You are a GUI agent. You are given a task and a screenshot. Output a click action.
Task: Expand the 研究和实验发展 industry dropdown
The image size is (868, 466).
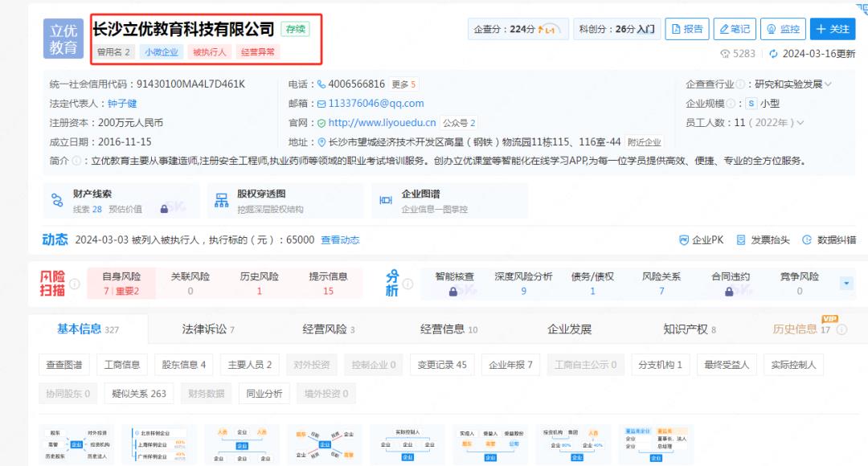828,84
